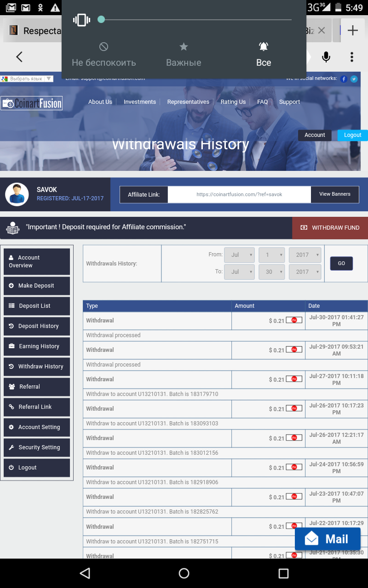Click the View Banners button
Viewport: 368px width, 588px height.
pyautogui.click(x=335, y=194)
